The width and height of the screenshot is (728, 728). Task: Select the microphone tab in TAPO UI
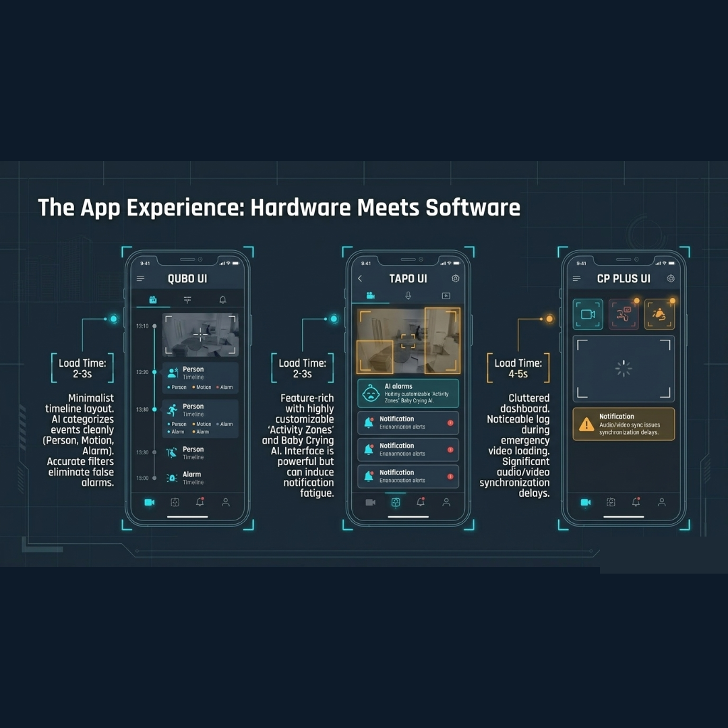coord(408,295)
